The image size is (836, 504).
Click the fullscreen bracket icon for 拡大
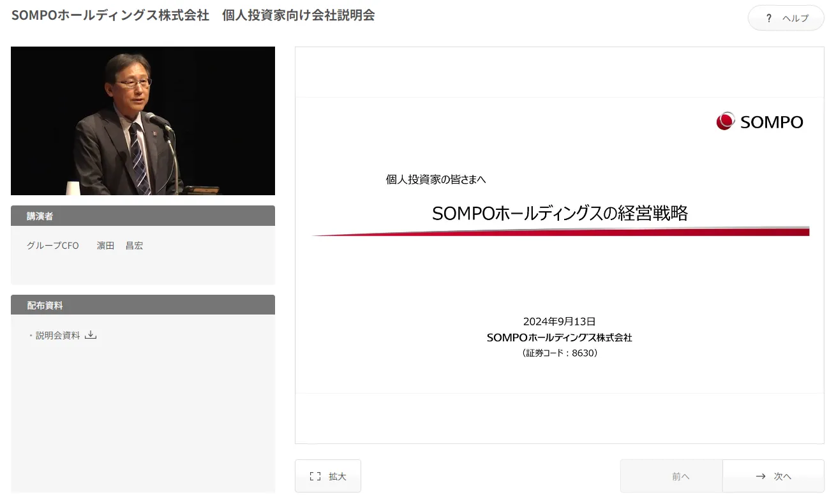(315, 476)
